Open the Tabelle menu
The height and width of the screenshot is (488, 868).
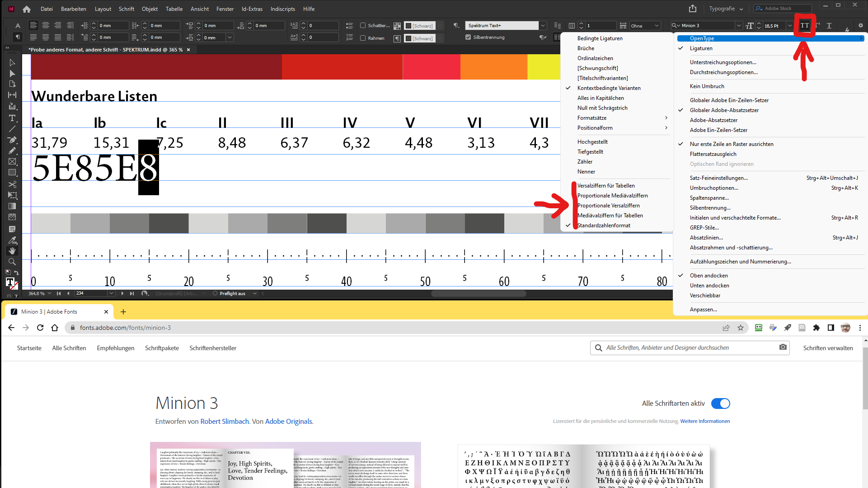coord(174,9)
